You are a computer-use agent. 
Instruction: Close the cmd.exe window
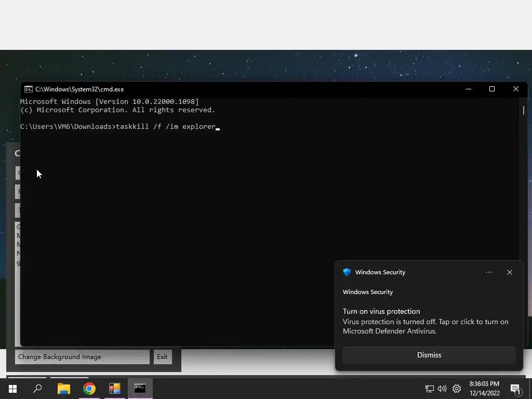[516, 89]
